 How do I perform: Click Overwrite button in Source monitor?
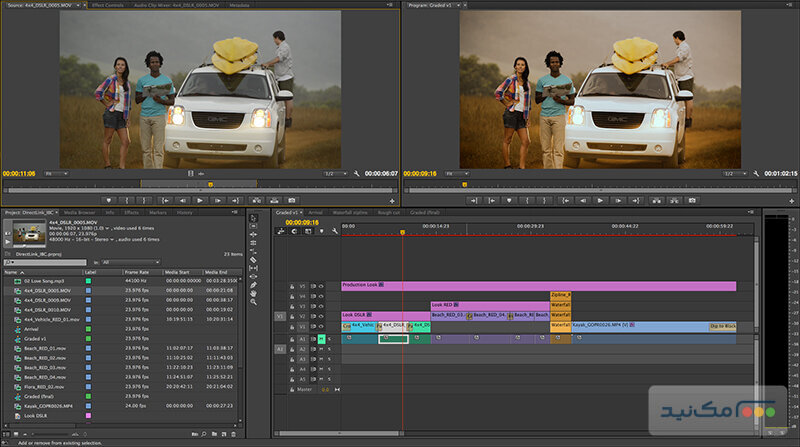pos(274,201)
